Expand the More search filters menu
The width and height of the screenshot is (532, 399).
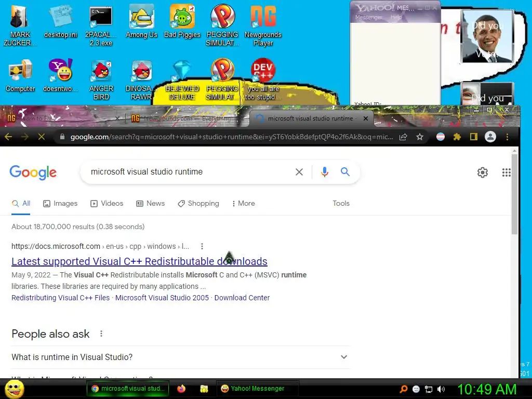(x=243, y=203)
